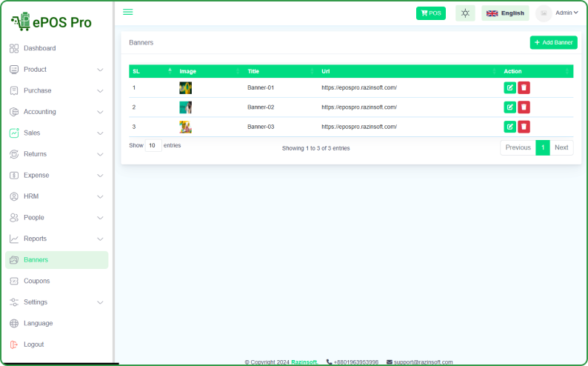Click the hamburger menu icon to collapse sidebar
588x366 pixels.
(128, 12)
